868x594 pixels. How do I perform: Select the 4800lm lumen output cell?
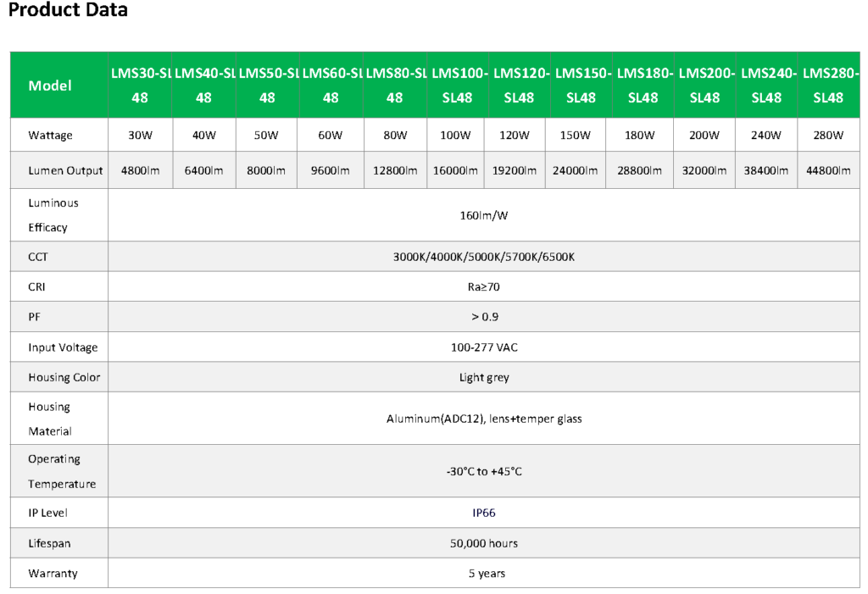[x=140, y=170]
